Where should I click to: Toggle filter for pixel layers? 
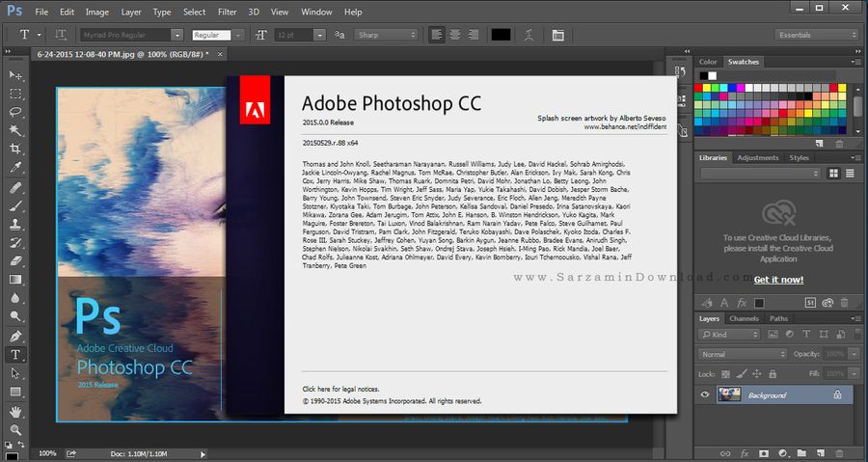point(773,334)
